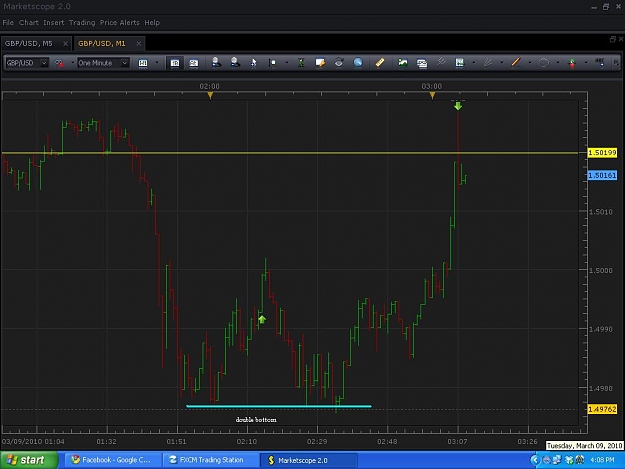This screenshot has width=625, height=469.
Task: Click the chart templates windows icon
Action: (422, 63)
